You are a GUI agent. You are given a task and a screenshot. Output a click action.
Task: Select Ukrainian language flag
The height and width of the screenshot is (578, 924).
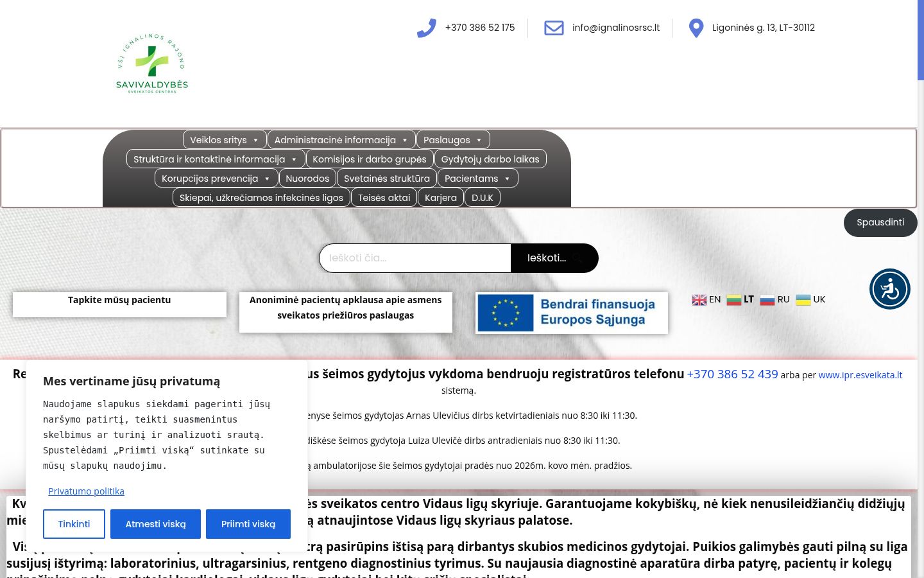(803, 300)
